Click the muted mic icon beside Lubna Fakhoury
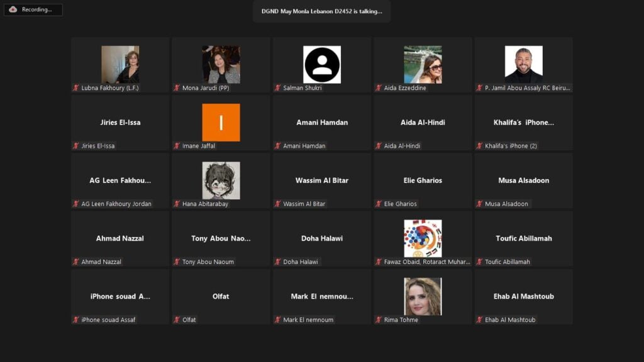This screenshot has width=644, height=362. click(x=76, y=88)
